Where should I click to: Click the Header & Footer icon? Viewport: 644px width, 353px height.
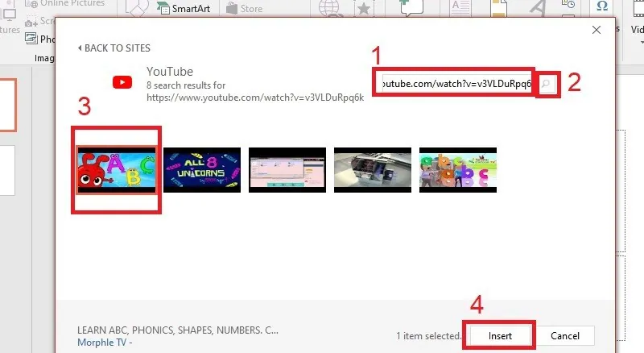pyautogui.click(x=499, y=8)
